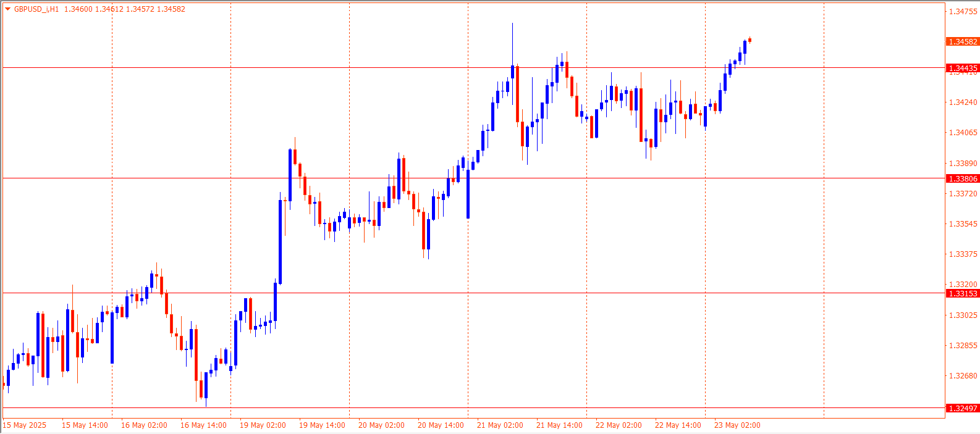Click the 1.33200 price scale value
Image resolution: width=980 pixels, height=434 pixels.
point(963,285)
